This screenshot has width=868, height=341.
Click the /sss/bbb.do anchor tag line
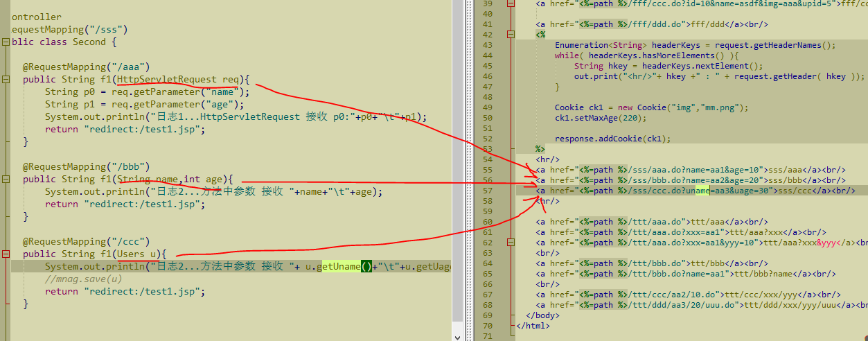(691, 180)
